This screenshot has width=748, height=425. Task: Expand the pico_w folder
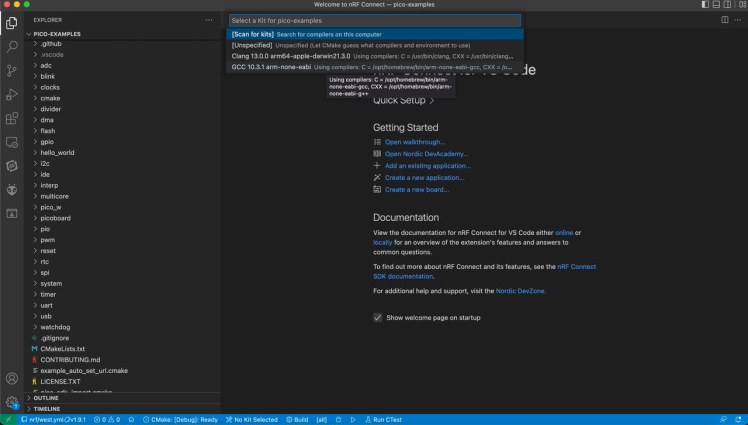pos(51,206)
